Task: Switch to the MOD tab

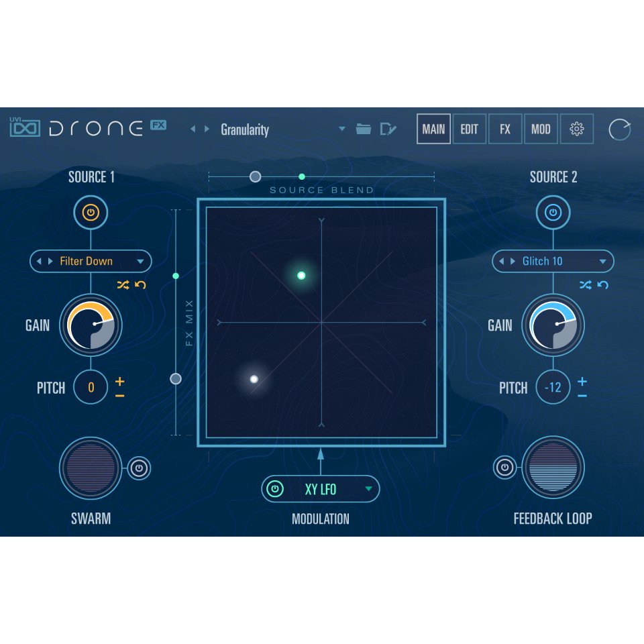Action: coord(541,129)
